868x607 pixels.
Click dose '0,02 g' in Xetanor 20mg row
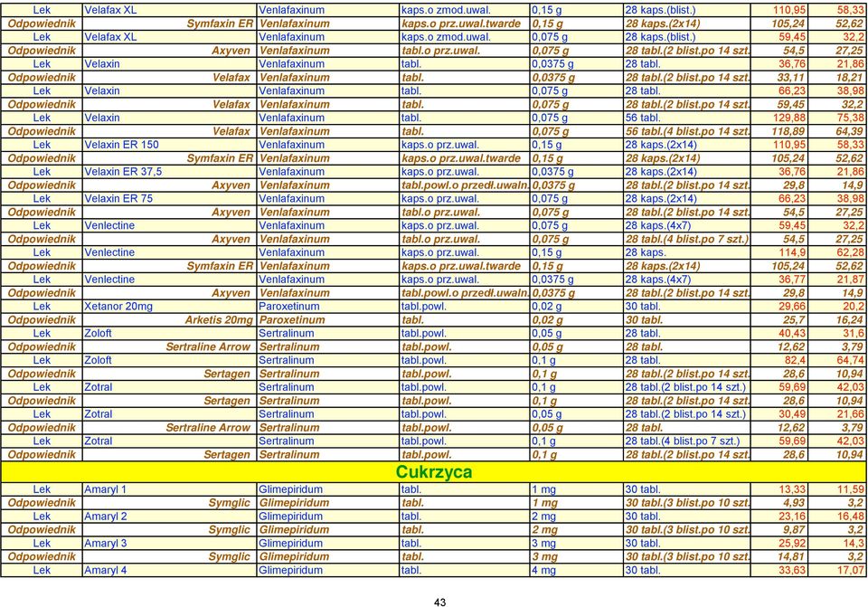tap(546, 307)
